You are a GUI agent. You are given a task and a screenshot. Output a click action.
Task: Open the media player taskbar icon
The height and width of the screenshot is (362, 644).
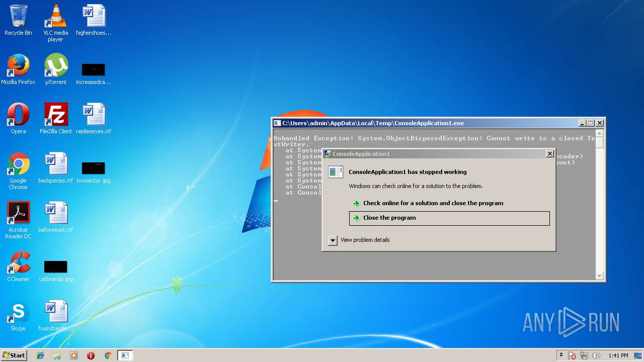[74, 355]
